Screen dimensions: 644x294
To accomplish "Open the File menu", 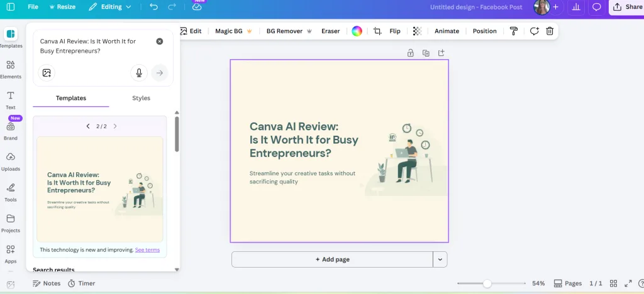I will (33, 7).
